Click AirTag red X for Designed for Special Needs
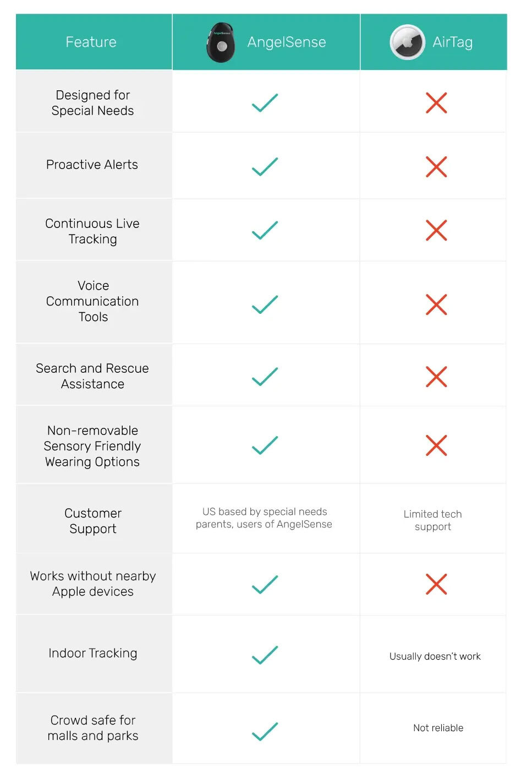The width and height of the screenshot is (532, 778). [x=436, y=103]
